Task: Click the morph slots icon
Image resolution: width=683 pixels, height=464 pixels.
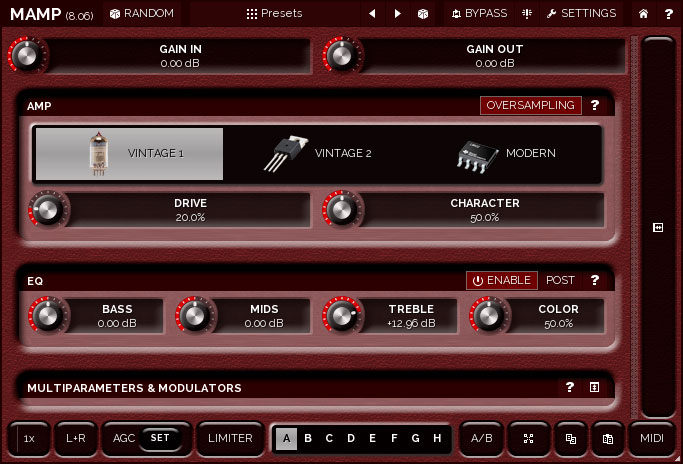Action: click(x=528, y=438)
